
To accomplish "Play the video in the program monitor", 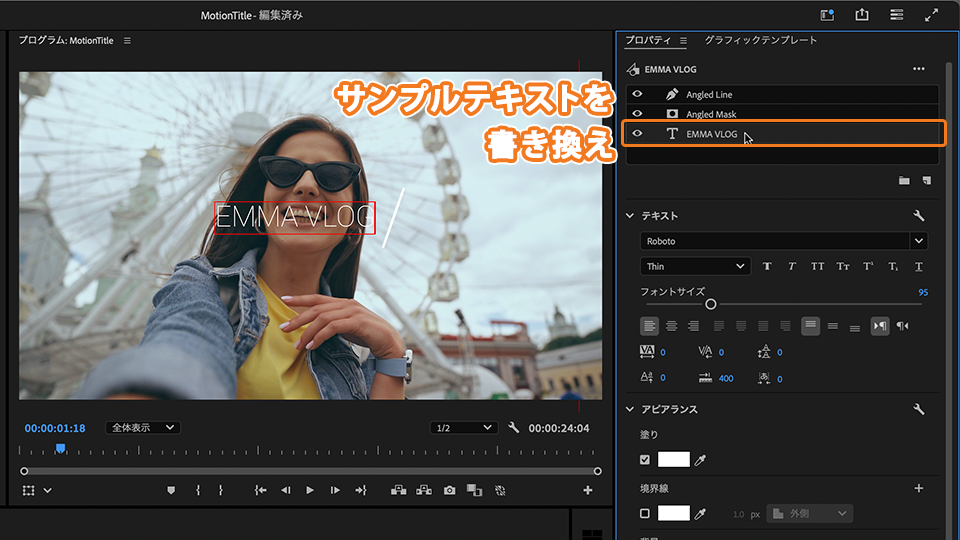I will [310, 490].
